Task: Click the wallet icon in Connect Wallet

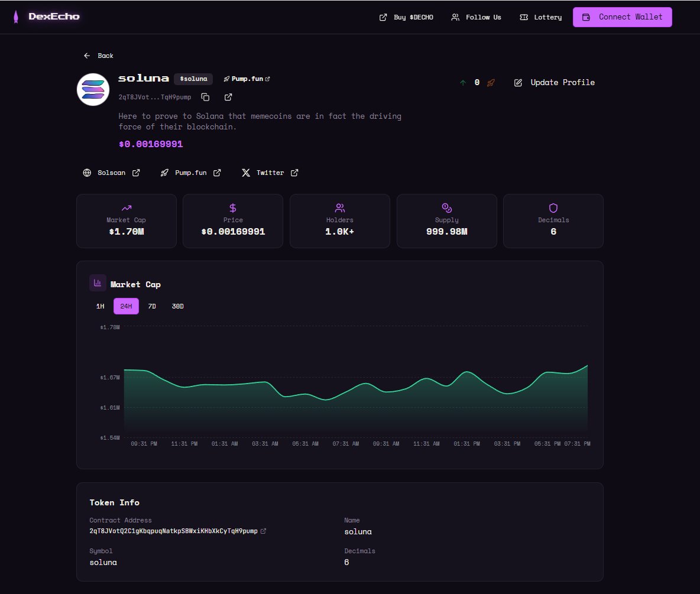Action: [586, 17]
